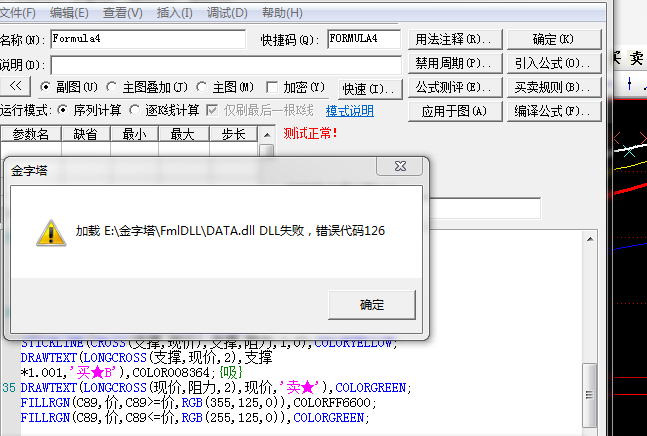This screenshot has width=647, height=436.
Task: Click the parameter table scroll-up arrow
Action: 267,135
